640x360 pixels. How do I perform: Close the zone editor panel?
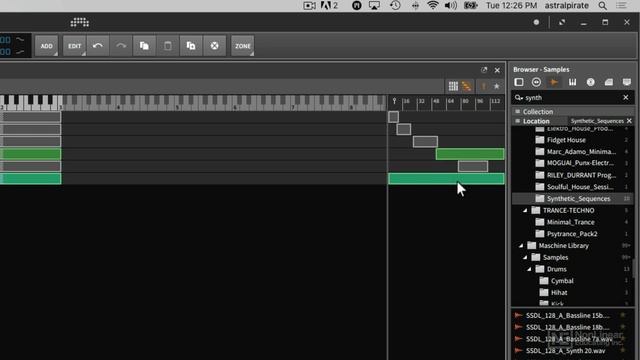(x=497, y=70)
